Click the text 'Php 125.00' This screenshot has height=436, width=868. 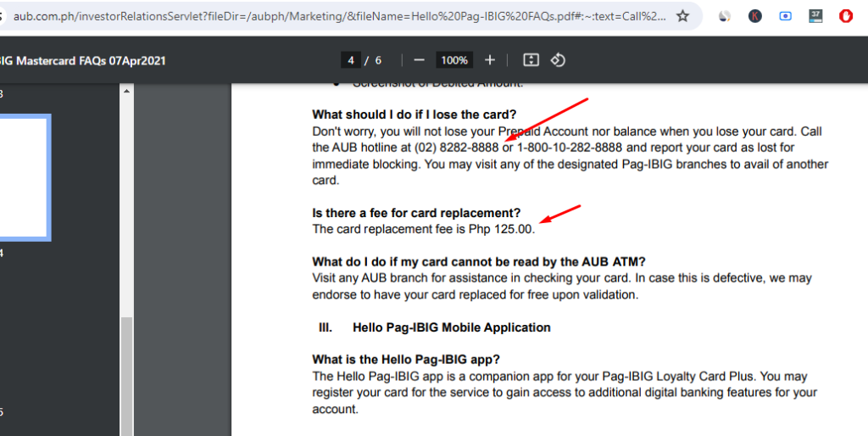500,229
